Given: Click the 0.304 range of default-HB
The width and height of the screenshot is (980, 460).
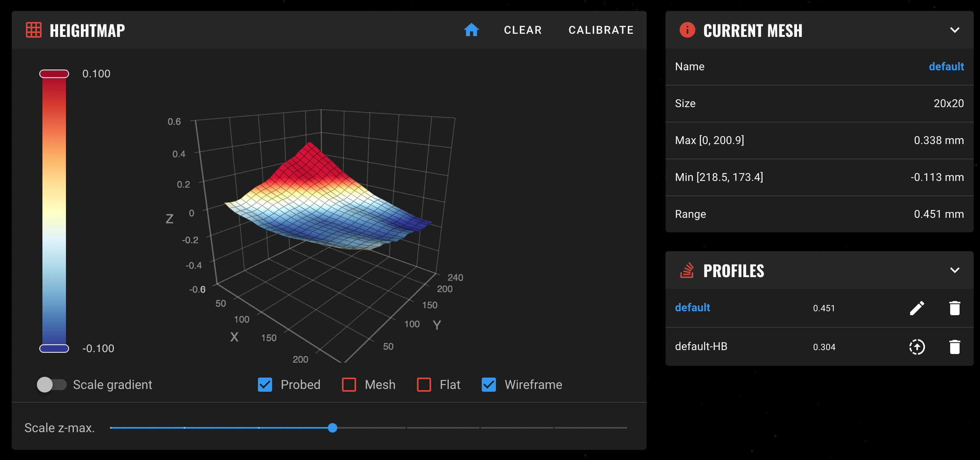Looking at the screenshot, I should (x=824, y=347).
